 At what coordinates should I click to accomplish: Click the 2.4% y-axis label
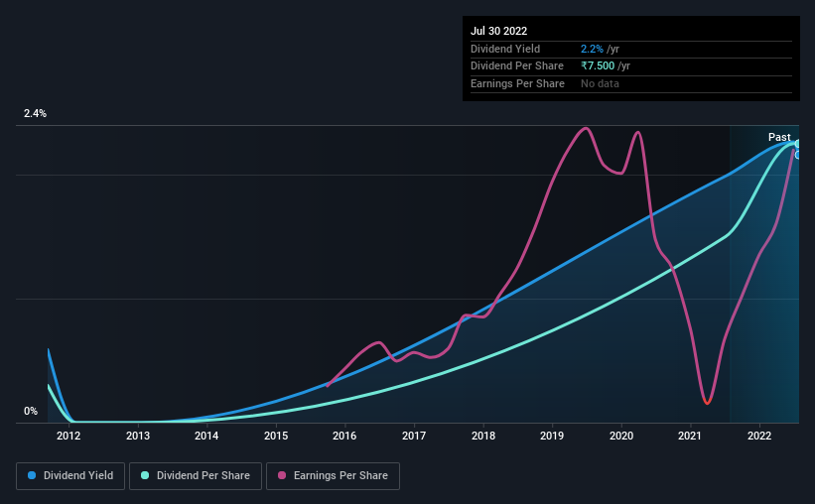35,114
